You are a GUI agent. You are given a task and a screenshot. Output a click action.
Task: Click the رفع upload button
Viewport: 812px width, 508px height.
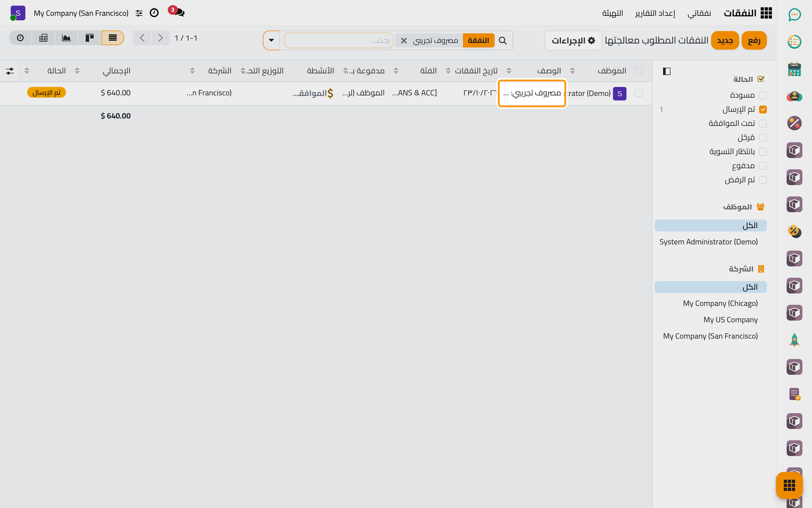754,41
